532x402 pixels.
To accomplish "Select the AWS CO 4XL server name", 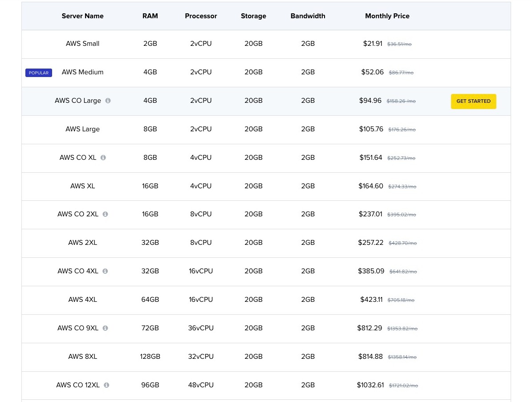I will tap(78, 272).
